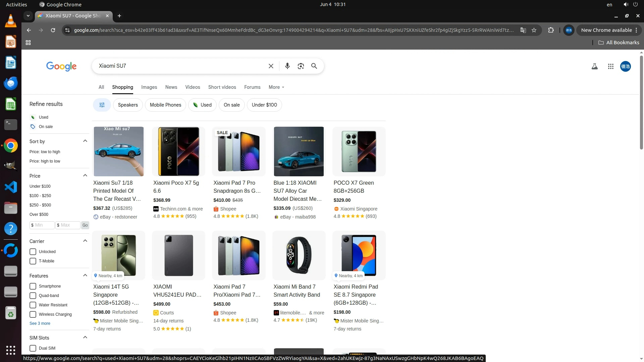Select the Under $100 filter chip
Image resolution: width=644 pixels, height=362 pixels.
tap(264, 105)
